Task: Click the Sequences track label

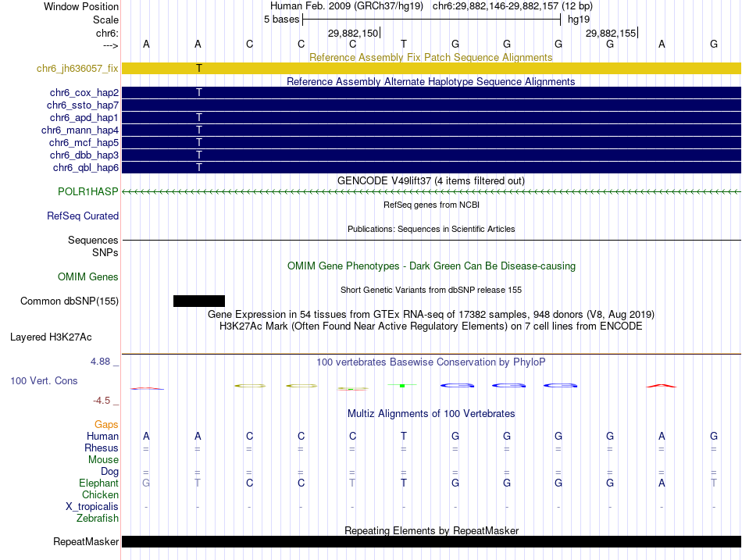Action: (x=93, y=240)
